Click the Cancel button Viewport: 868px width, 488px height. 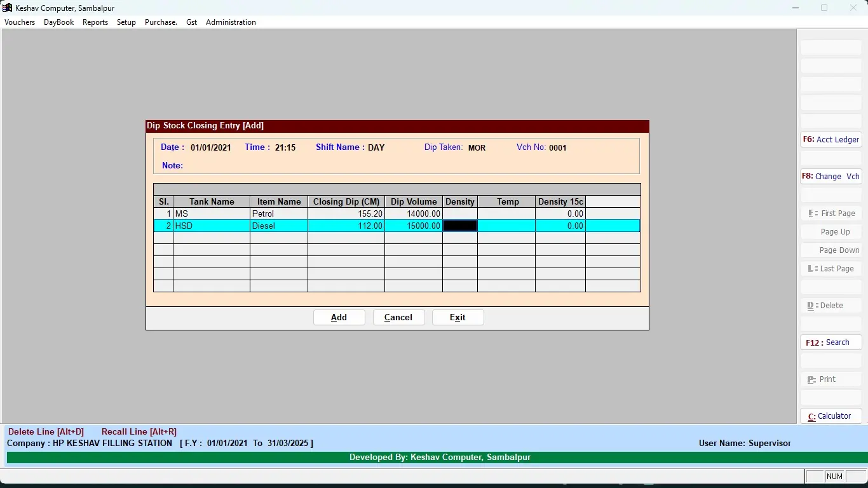(398, 317)
